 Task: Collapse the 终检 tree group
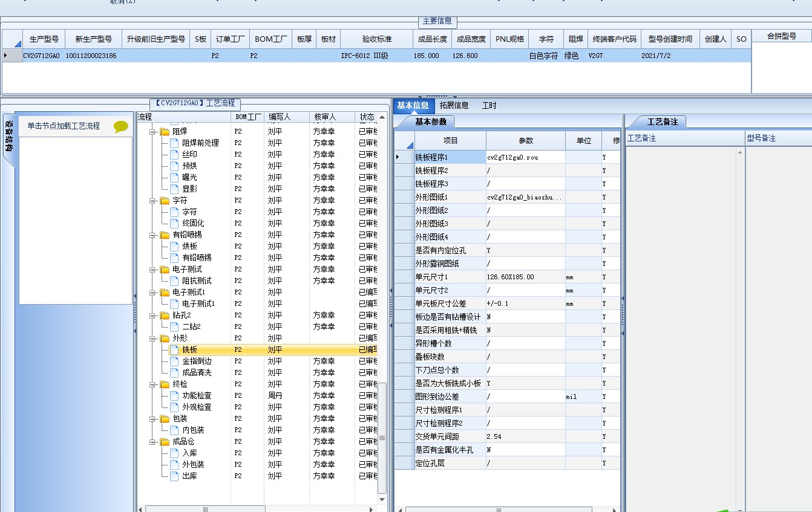click(x=153, y=384)
